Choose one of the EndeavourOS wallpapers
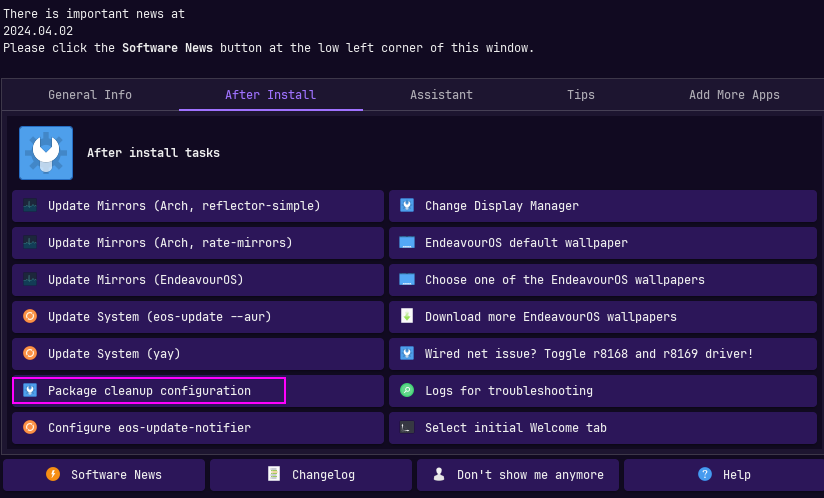This screenshot has height=498, width=824. pos(603,279)
